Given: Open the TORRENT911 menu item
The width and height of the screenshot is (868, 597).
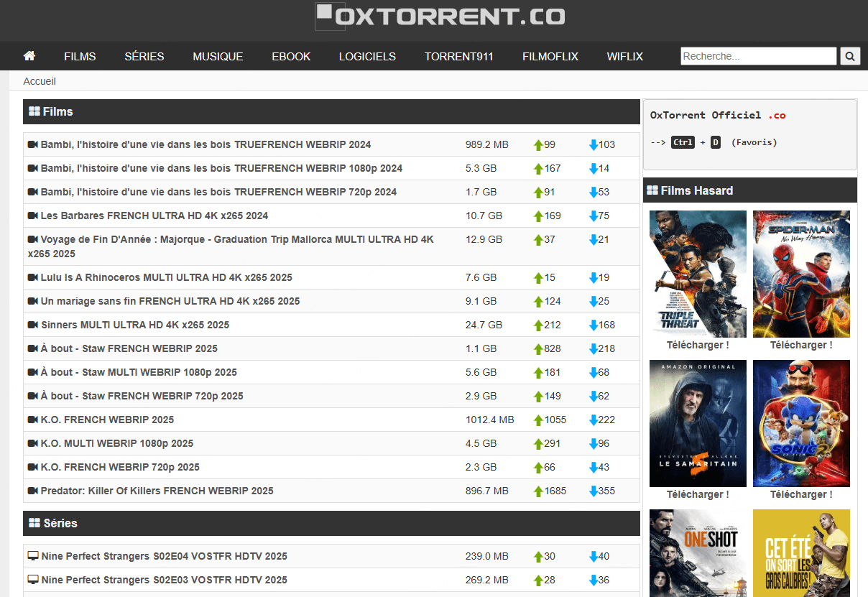Looking at the screenshot, I should [458, 55].
